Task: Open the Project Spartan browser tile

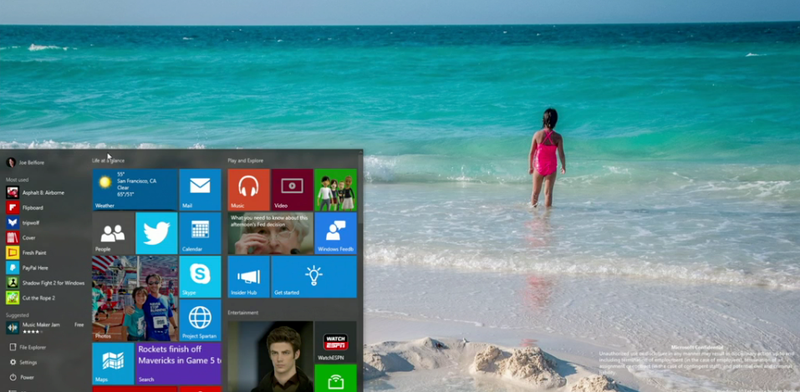Action: pyautogui.click(x=200, y=320)
